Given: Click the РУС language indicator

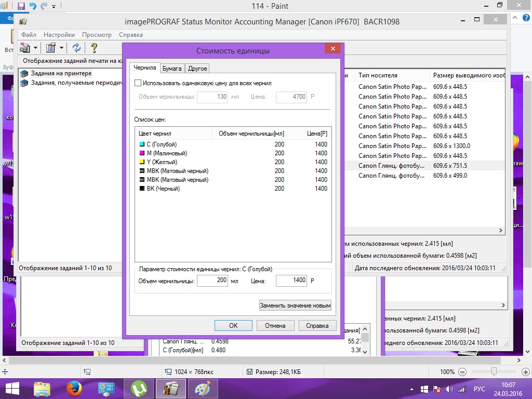Looking at the screenshot, I should point(479,389).
